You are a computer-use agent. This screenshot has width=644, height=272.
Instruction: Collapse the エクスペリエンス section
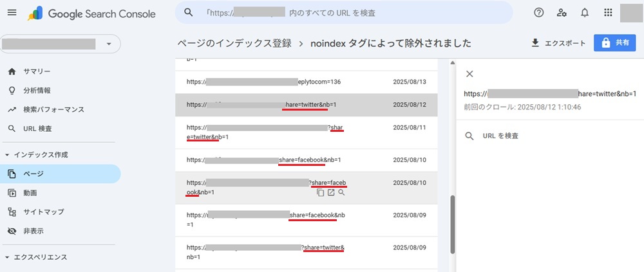pos(7,257)
